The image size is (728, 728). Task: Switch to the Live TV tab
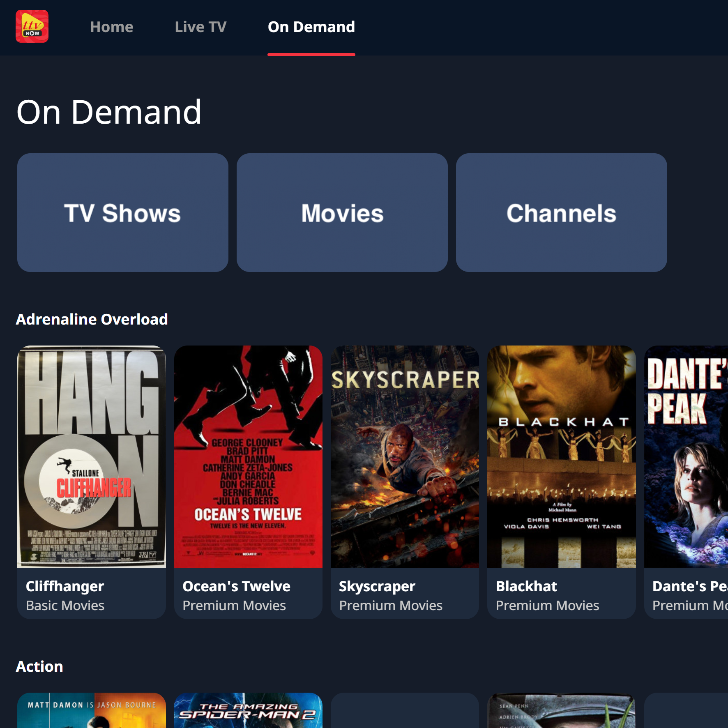click(200, 27)
